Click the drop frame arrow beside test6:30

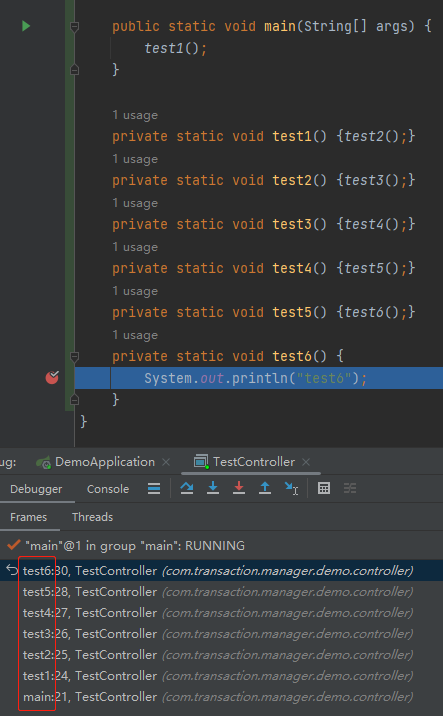point(11,570)
